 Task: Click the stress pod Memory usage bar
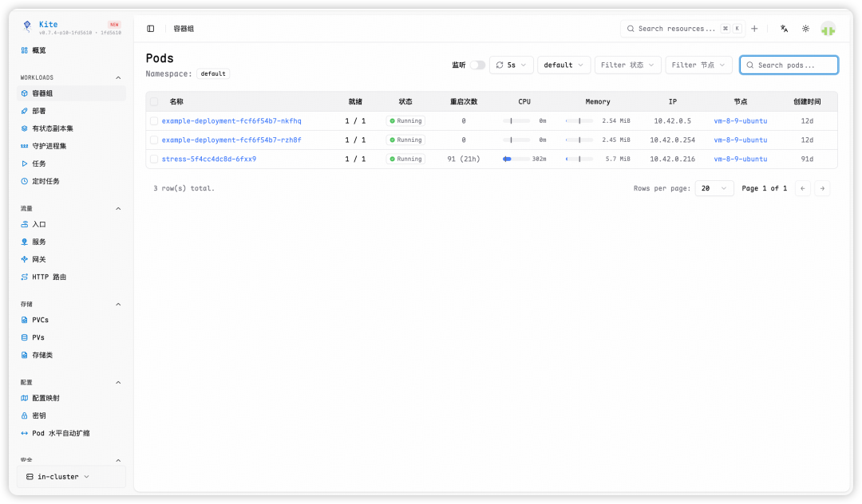[579, 159]
